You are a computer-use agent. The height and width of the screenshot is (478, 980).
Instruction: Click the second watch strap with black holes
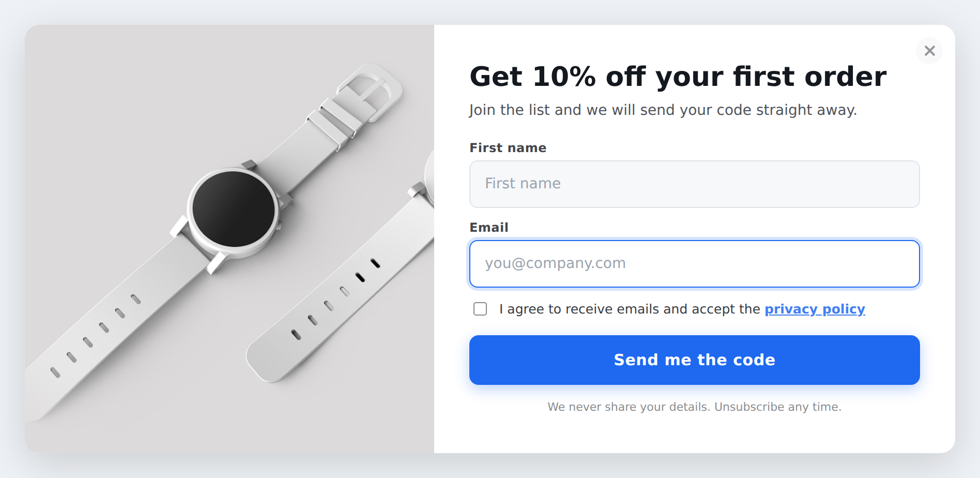tap(341, 290)
